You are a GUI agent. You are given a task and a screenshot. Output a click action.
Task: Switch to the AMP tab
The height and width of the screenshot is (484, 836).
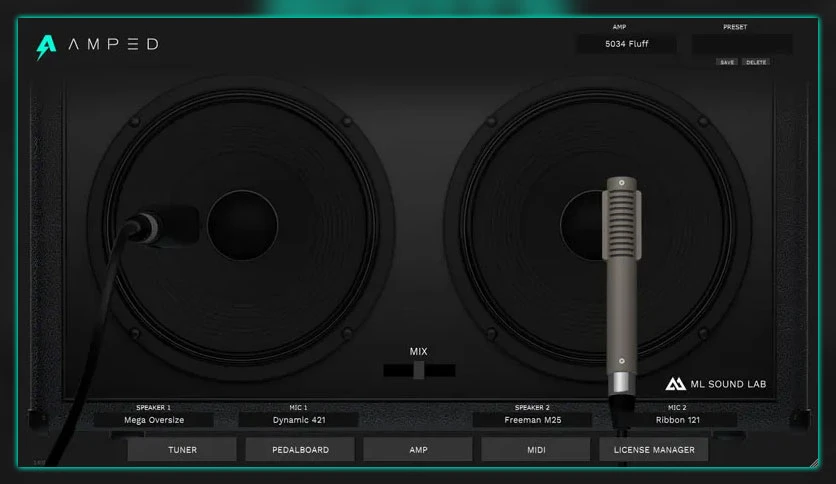[x=418, y=450]
